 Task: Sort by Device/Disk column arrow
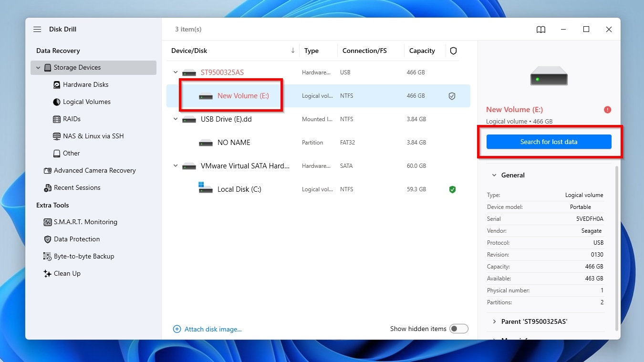pos(292,50)
